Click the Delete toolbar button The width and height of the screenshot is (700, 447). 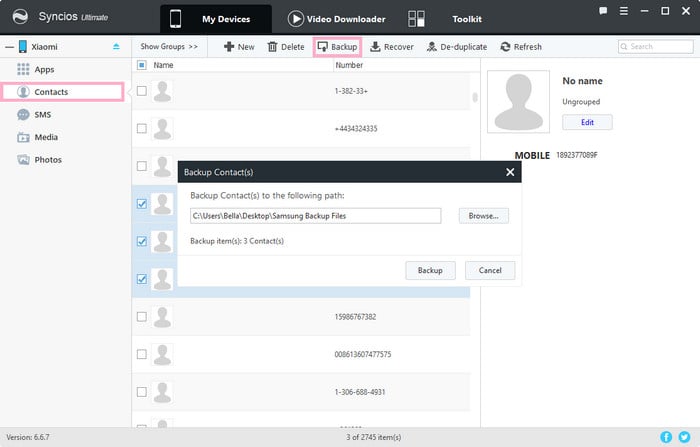tap(286, 46)
